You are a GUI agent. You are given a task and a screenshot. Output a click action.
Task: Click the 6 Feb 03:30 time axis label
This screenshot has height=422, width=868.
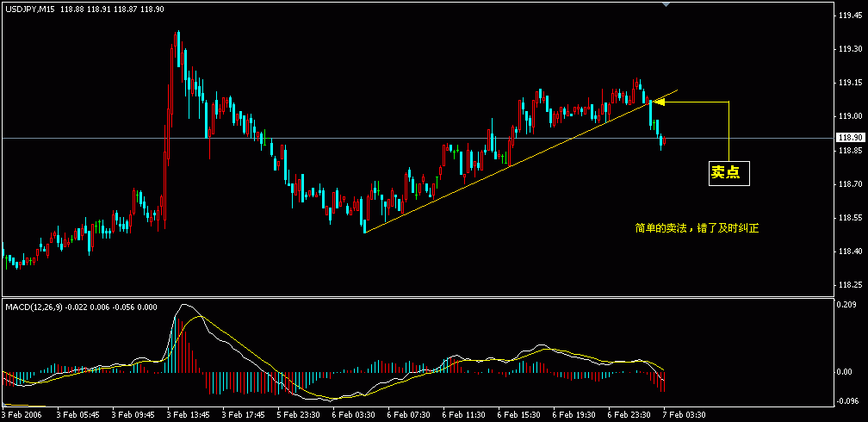pos(353,415)
